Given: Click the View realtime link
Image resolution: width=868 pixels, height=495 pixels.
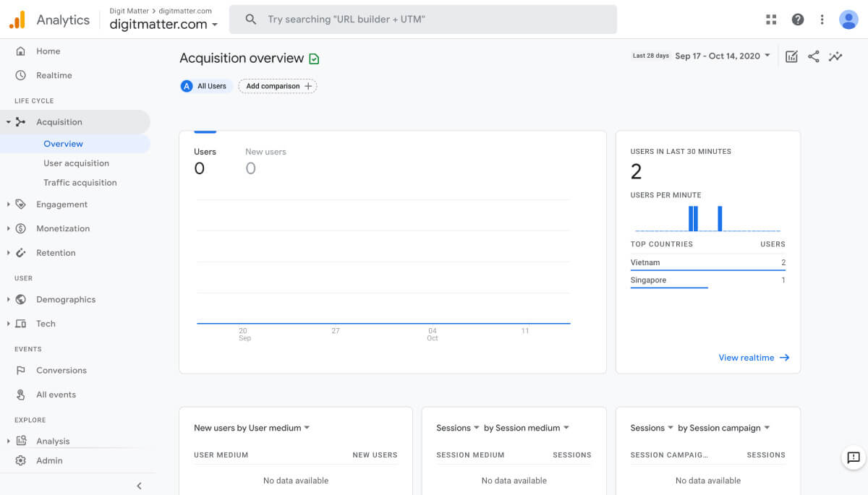Looking at the screenshot, I should (x=754, y=357).
